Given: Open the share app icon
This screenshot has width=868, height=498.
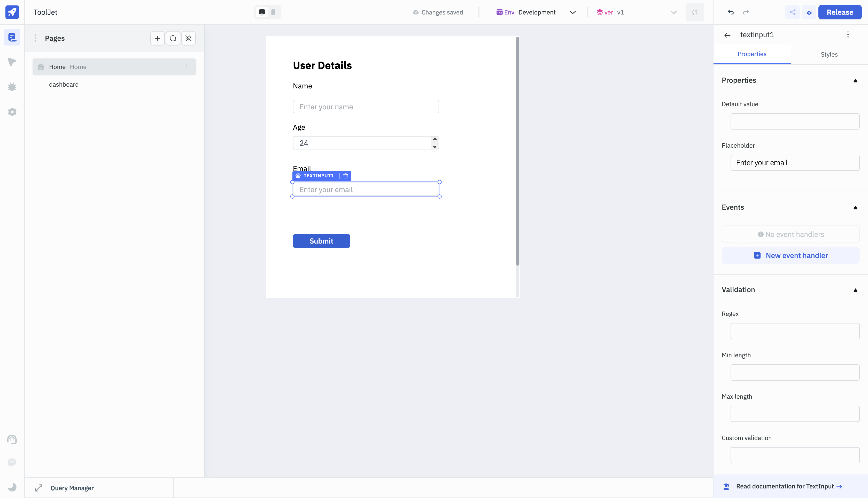Looking at the screenshot, I should pos(793,12).
